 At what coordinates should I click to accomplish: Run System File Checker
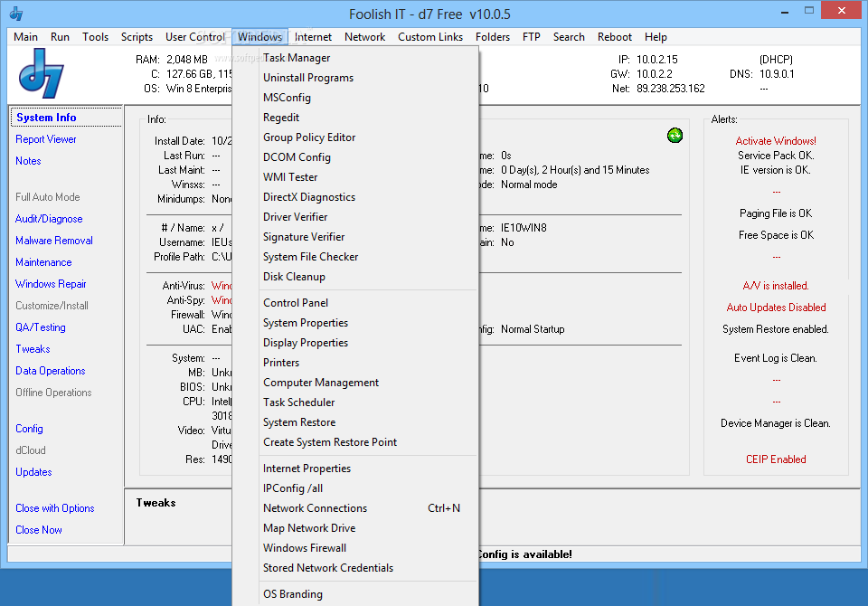click(x=355, y=257)
